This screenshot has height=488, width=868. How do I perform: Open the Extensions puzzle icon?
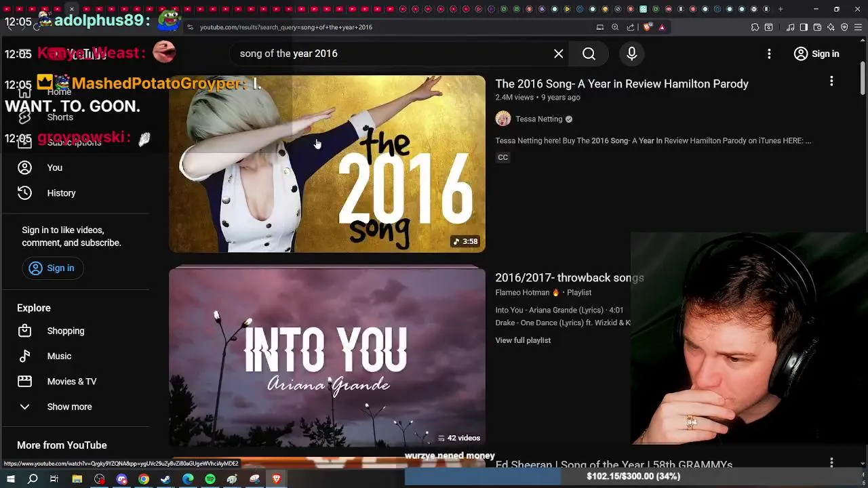pos(755,27)
